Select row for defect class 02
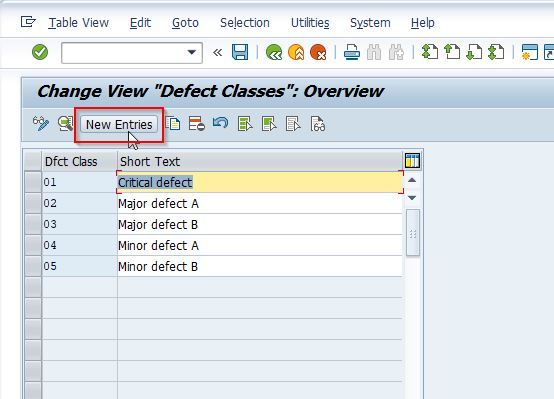This screenshot has width=554, height=399. coord(33,203)
